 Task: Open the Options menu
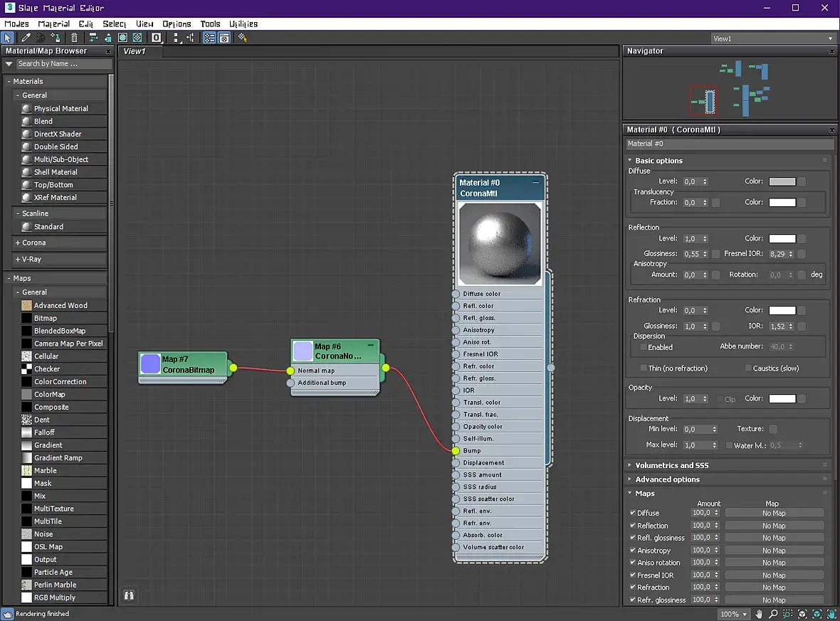(x=177, y=23)
